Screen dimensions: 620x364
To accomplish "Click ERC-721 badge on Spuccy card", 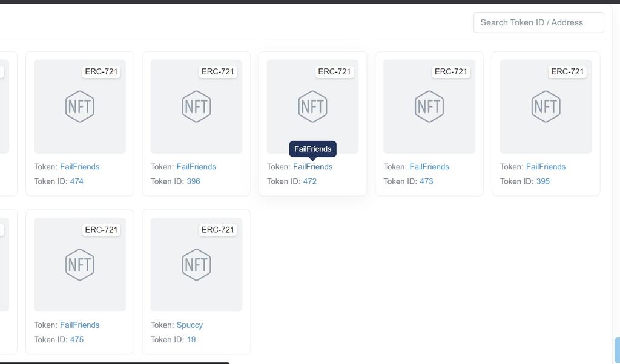I will 218,230.
